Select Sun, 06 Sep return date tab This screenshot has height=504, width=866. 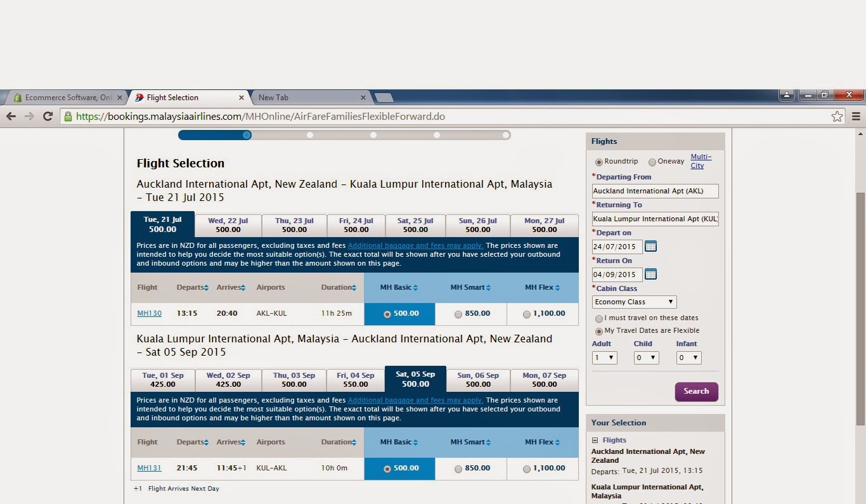point(478,380)
